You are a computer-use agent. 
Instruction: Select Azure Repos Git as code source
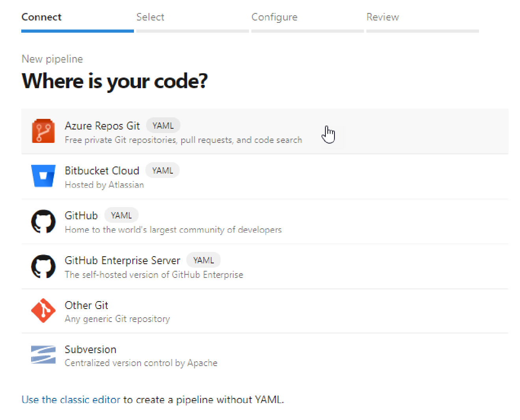[x=236, y=131]
